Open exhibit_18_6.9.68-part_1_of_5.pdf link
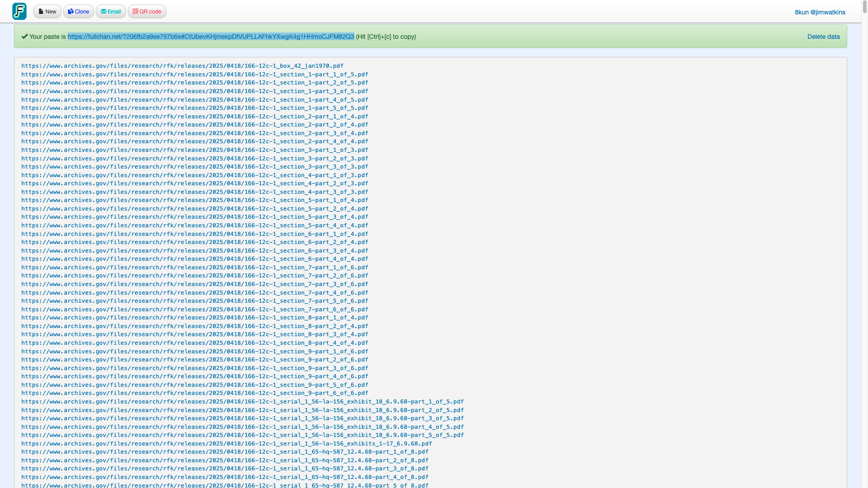Screen dimensions: 868x488 tap(242, 402)
